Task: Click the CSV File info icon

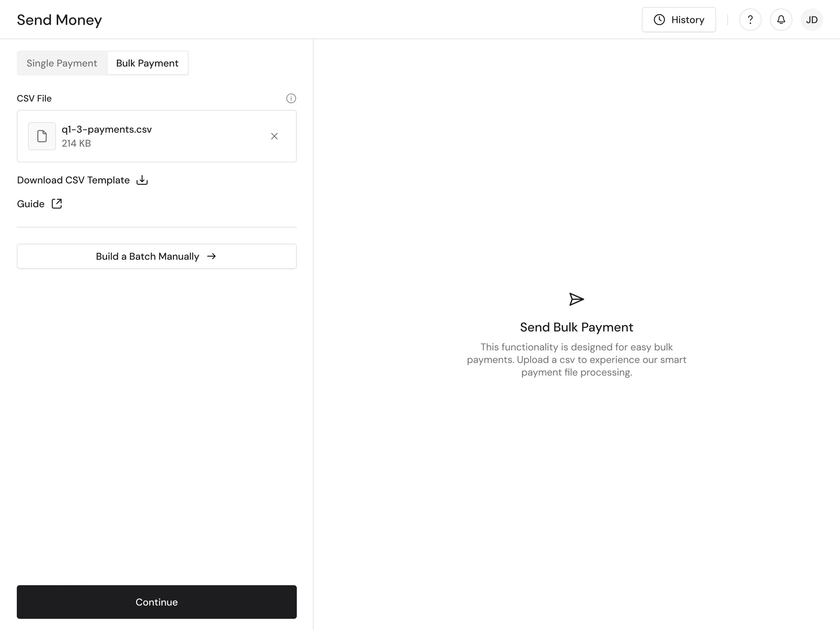Action: click(x=291, y=98)
